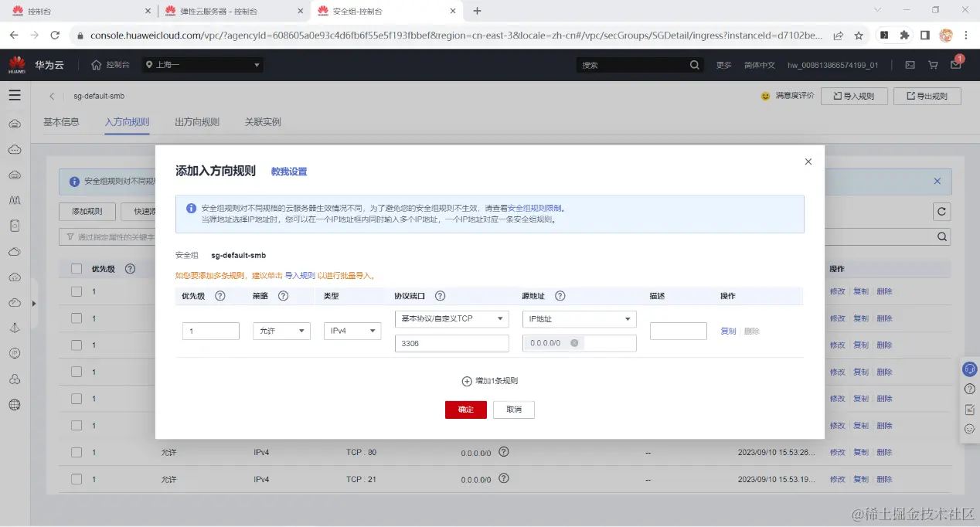
Task: Open the IP地址 source dropdown
Action: pos(579,319)
